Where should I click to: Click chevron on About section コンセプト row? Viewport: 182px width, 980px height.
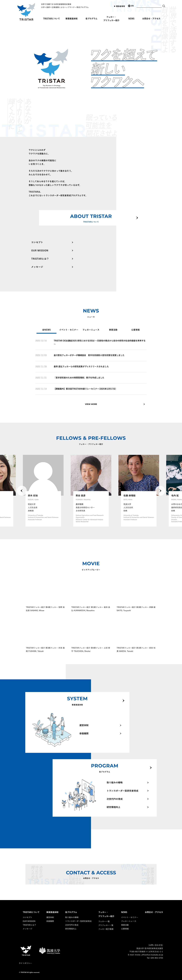pyautogui.click(x=72, y=242)
